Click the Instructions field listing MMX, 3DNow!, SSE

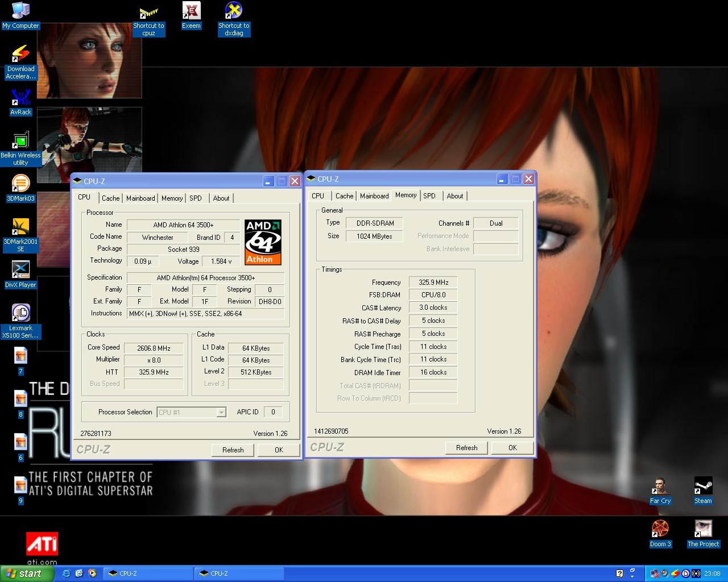point(205,314)
